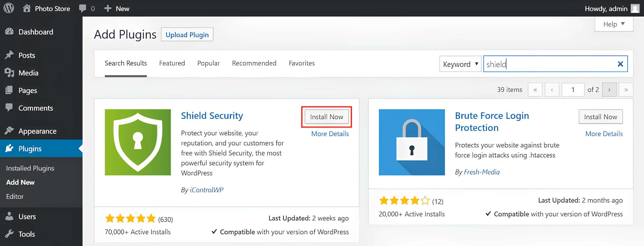
Task: Open comments via the speech bubble icon
Action: pyautogui.click(x=82, y=8)
